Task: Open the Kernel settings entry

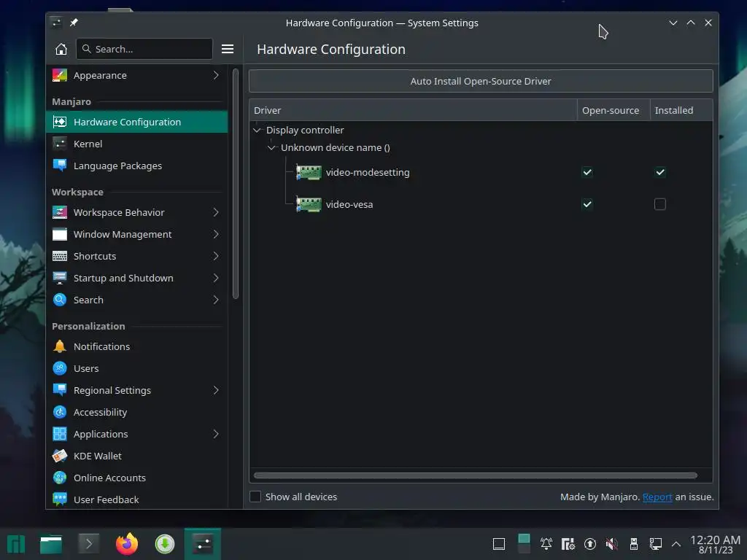Action: pos(136,144)
